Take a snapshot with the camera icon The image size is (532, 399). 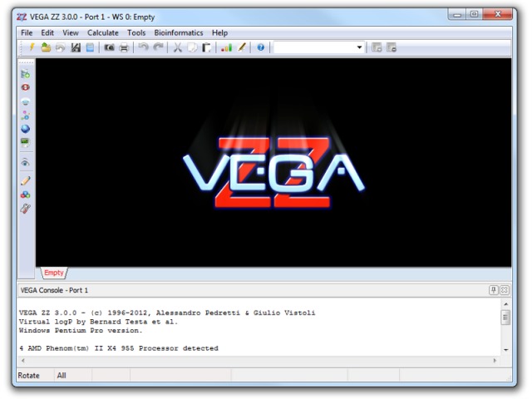[x=109, y=47]
